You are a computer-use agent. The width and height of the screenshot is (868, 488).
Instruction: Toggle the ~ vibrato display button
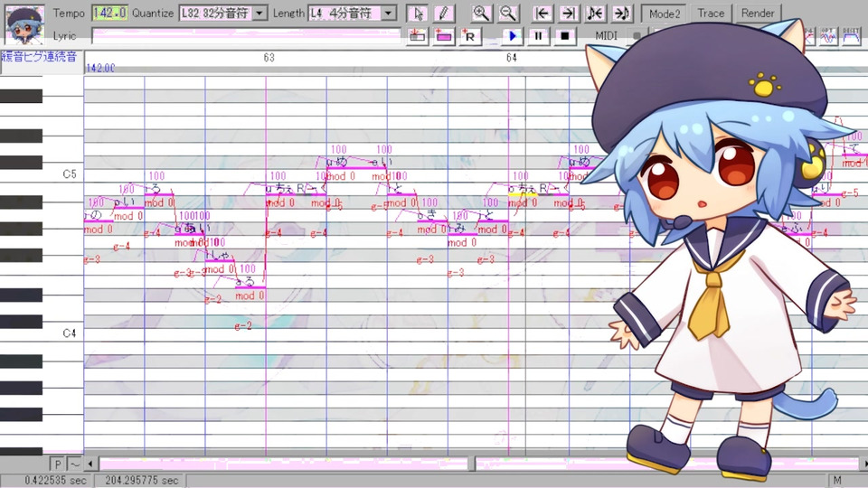[74, 465]
